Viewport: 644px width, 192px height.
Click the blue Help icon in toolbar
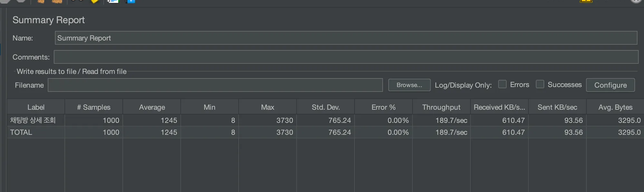pyautogui.click(x=130, y=1)
